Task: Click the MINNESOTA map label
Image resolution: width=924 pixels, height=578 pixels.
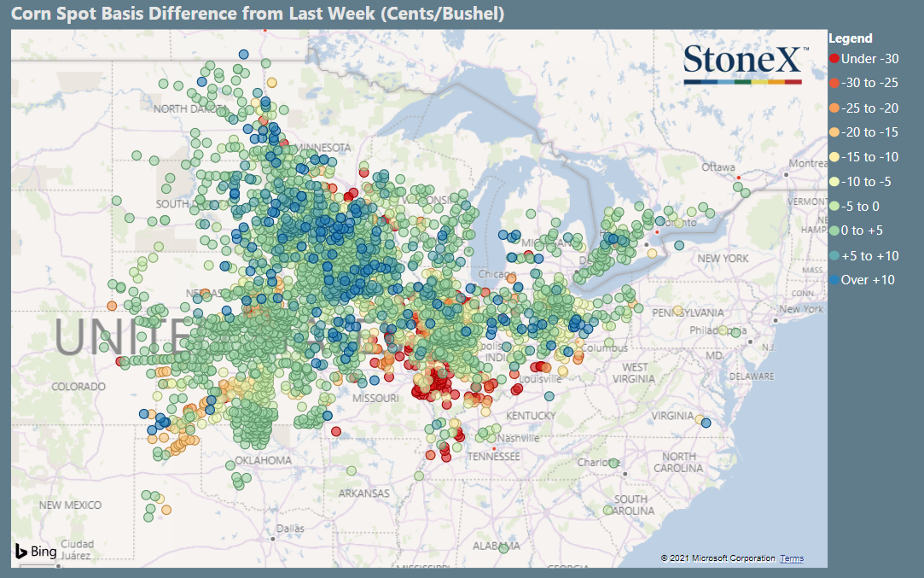Action: [323, 148]
